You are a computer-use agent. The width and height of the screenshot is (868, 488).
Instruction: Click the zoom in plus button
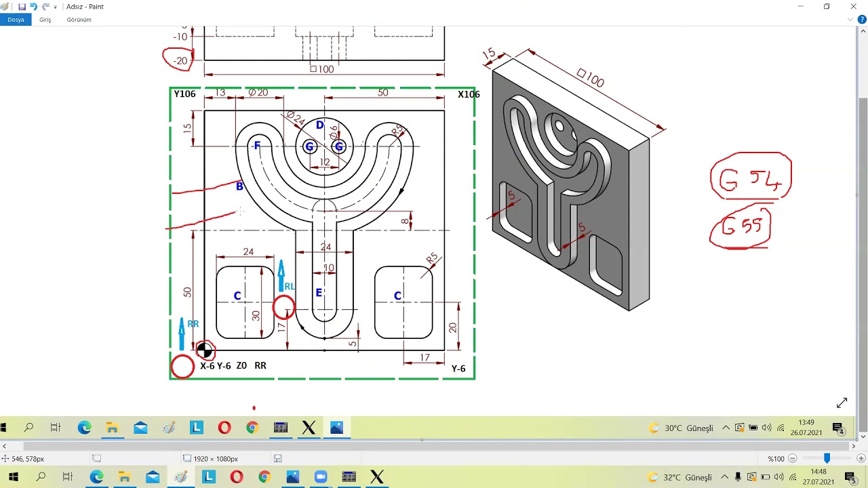click(x=861, y=459)
